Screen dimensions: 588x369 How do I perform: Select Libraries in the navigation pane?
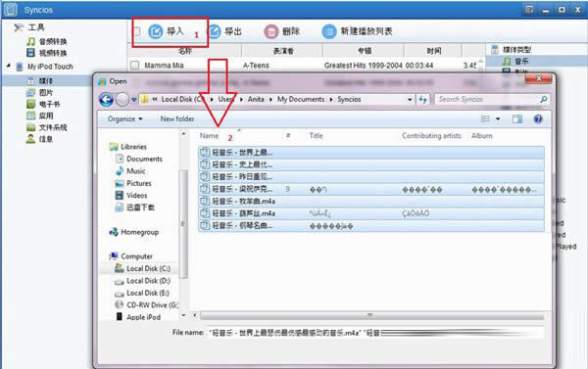click(127, 147)
